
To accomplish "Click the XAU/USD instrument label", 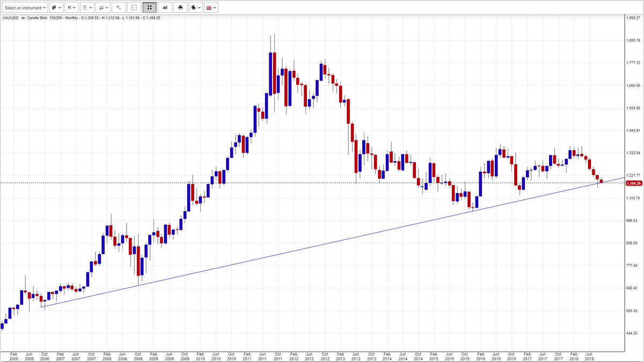I will (x=10, y=18).
